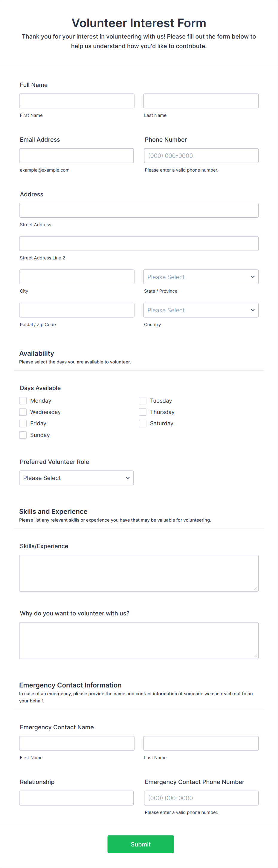Select the Postal / Zip Code field
The height and width of the screenshot is (868, 278).
click(x=77, y=310)
